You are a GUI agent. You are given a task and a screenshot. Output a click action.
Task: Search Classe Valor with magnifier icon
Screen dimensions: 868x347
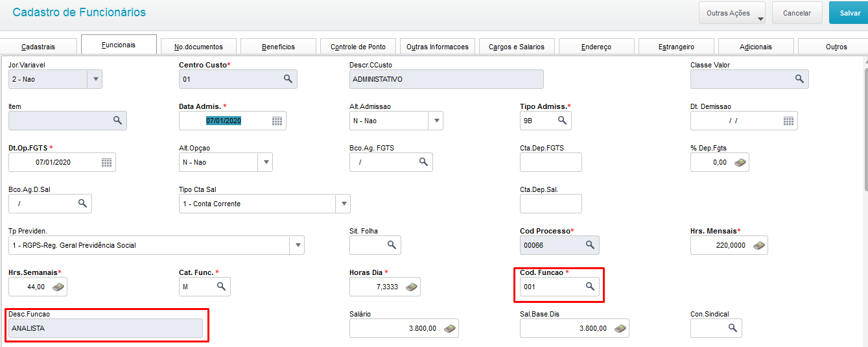pos(799,79)
